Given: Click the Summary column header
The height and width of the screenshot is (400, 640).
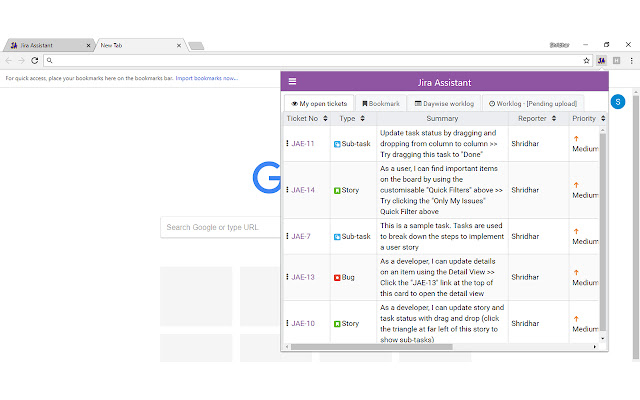Looking at the screenshot, I should click(x=442, y=118).
